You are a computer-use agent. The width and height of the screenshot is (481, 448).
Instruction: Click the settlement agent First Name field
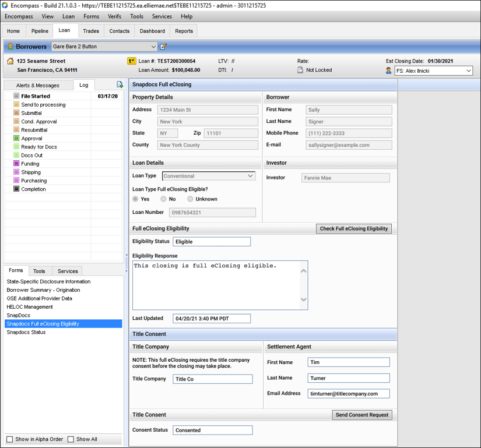[349, 362]
